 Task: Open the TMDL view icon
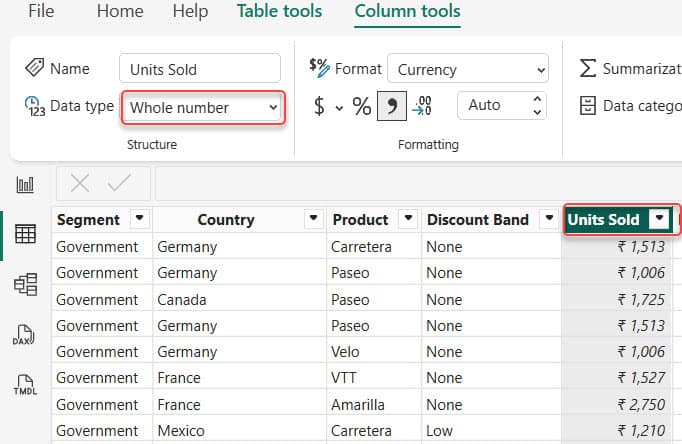(25, 384)
